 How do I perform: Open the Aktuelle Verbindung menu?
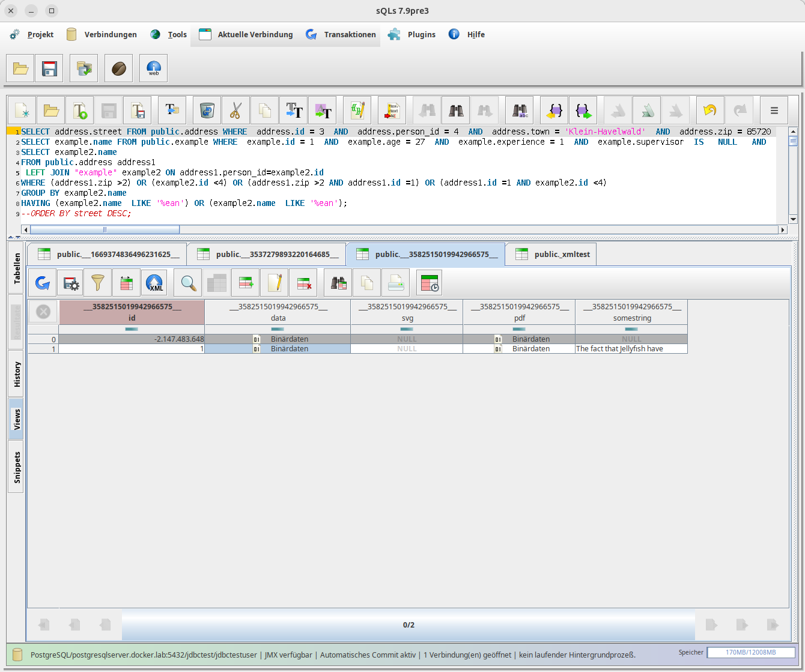[246, 34]
